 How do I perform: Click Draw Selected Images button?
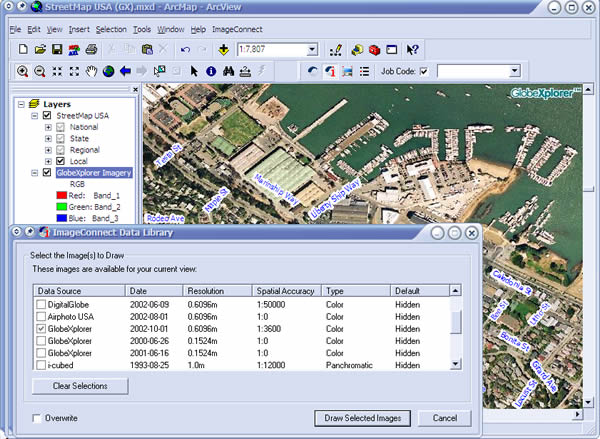[362, 418]
